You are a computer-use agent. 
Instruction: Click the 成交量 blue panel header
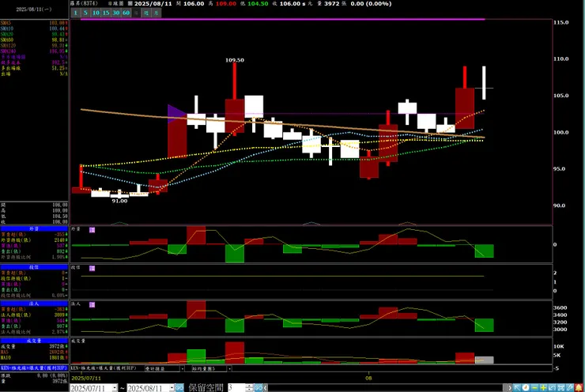(x=34, y=341)
